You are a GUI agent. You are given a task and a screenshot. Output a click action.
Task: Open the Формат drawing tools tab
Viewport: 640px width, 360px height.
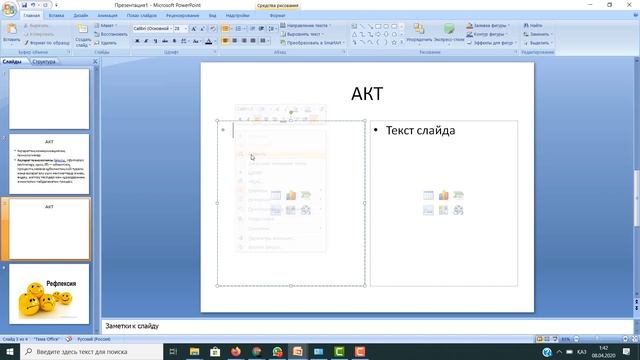278,16
